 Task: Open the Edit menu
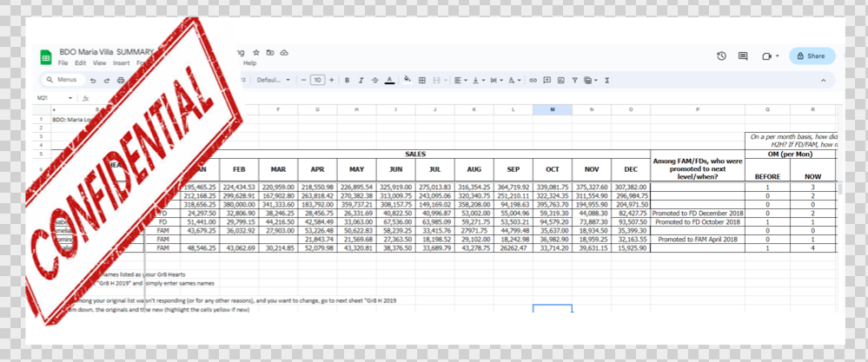[x=81, y=63]
